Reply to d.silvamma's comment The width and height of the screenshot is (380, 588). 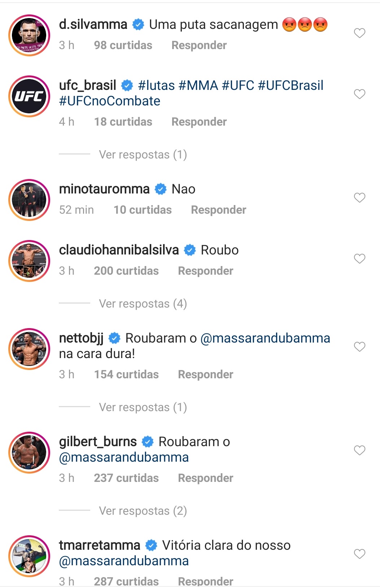point(199,45)
